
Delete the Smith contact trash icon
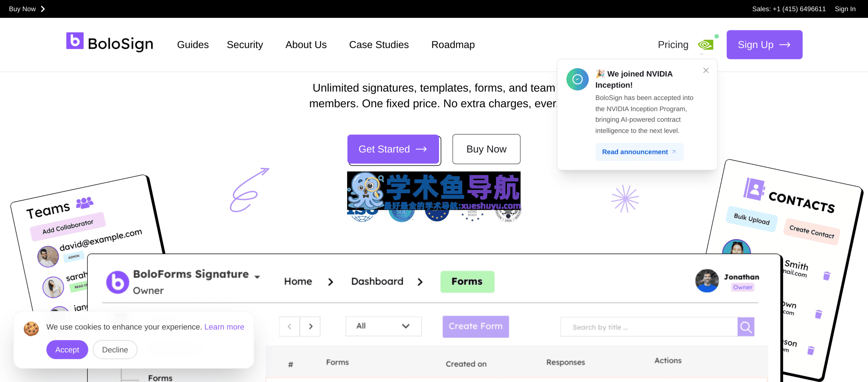(827, 276)
